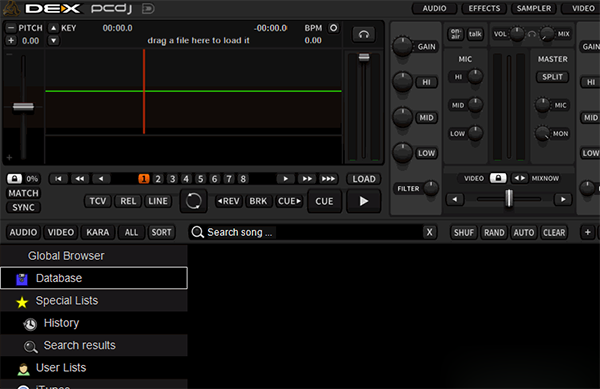This screenshot has width=600, height=389.
Task: Click the plus button right of CLEAR
Action: click(x=588, y=232)
